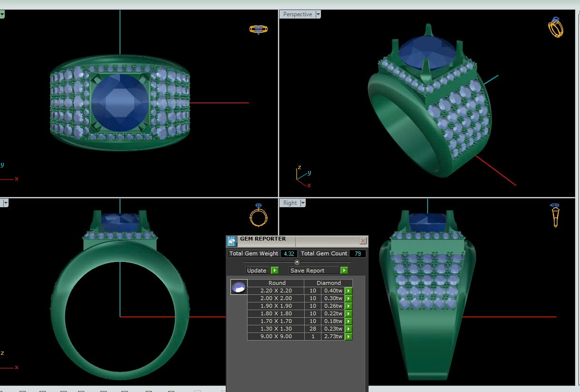Click green arrow for 2.20 X 2.20 row
The image size is (580, 392).
pos(349,291)
